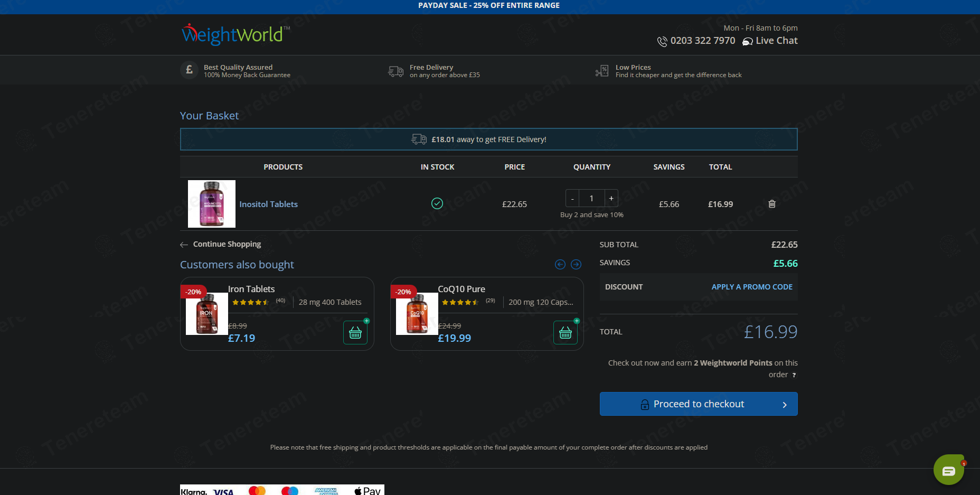Delete Inositol Tablets using trash icon
The height and width of the screenshot is (495, 980).
[771, 204]
